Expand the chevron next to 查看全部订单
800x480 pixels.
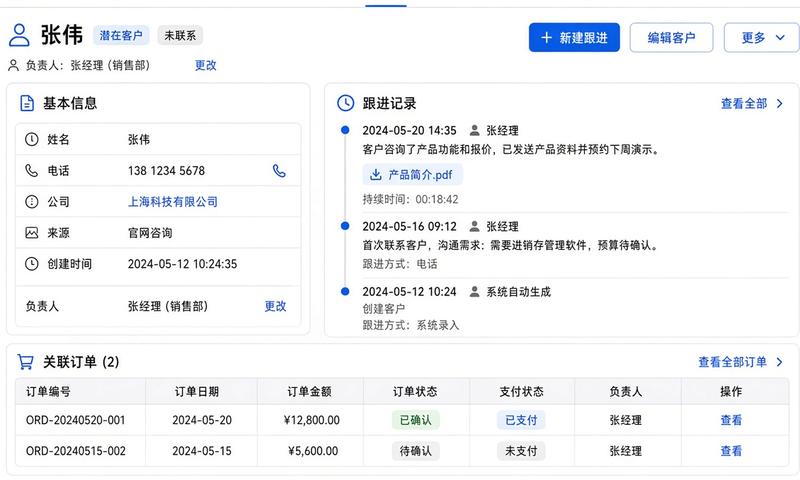coord(780,362)
